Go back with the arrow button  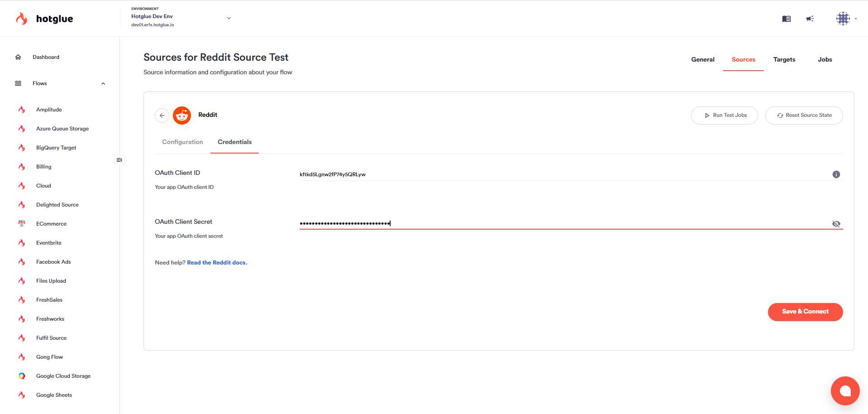point(162,116)
